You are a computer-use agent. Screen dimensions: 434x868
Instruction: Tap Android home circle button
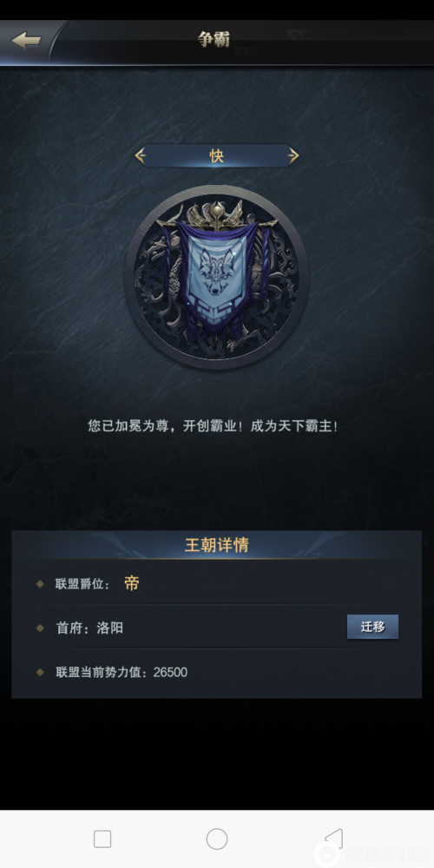pyautogui.click(x=217, y=839)
